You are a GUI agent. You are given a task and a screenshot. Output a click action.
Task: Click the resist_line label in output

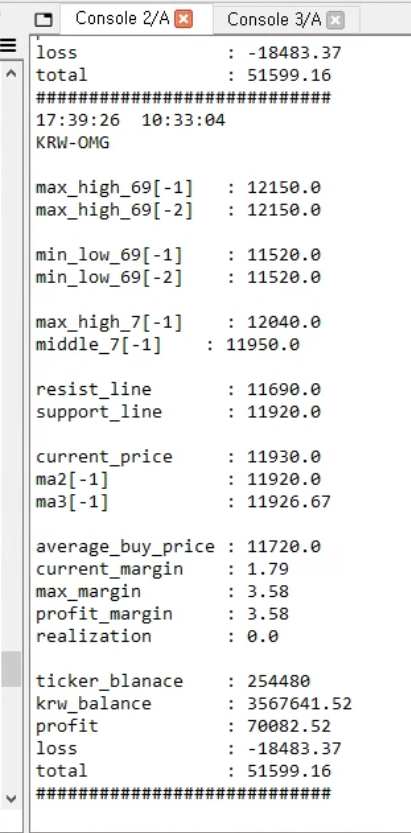point(93,389)
